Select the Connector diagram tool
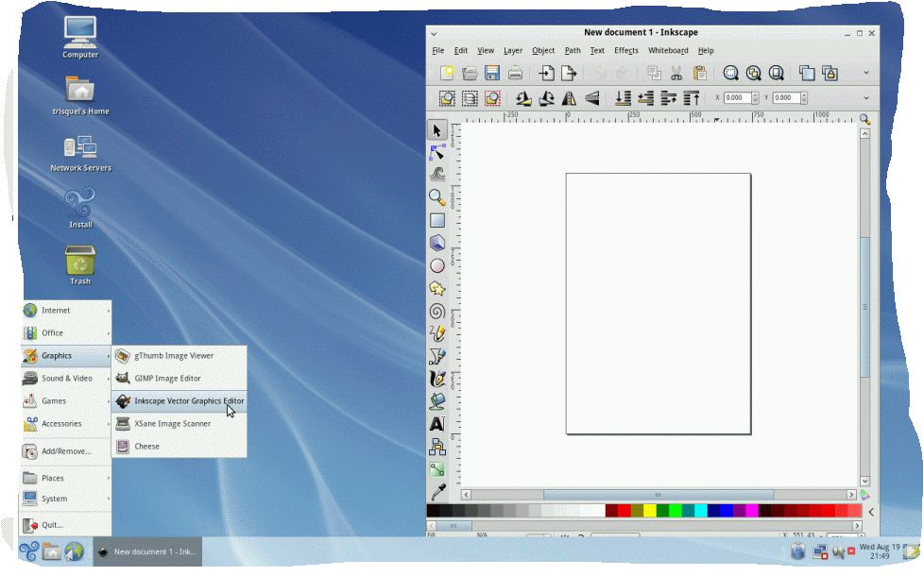 coord(437,447)
